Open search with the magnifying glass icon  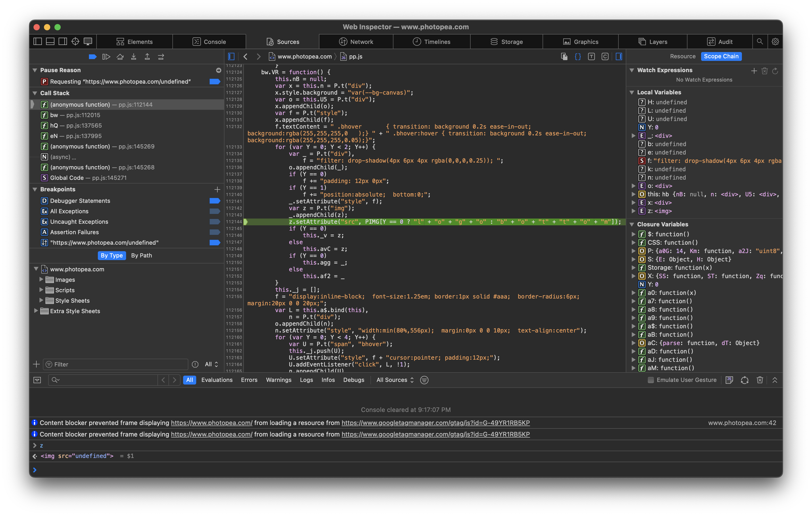click(x=760, y=42)
